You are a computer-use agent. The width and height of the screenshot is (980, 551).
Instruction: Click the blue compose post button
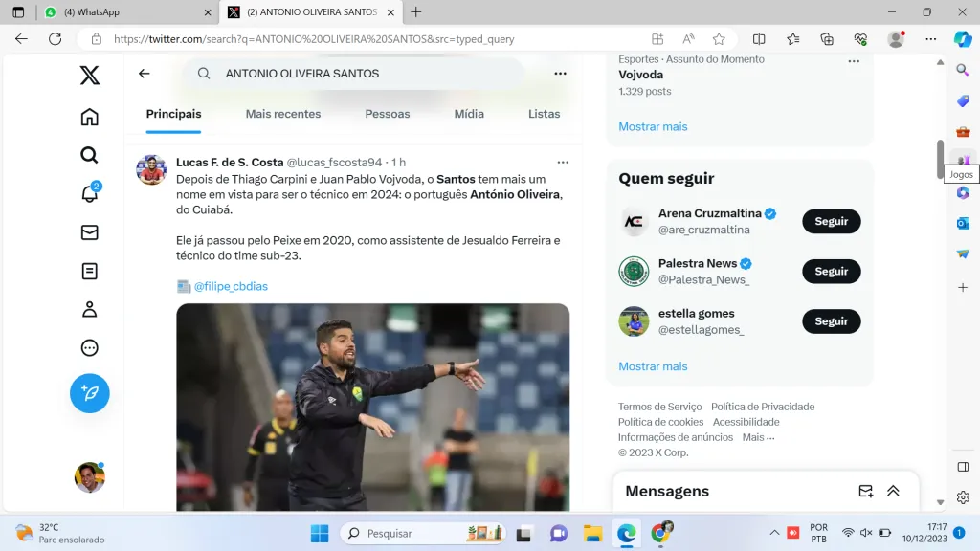click(x=89, y=393)
